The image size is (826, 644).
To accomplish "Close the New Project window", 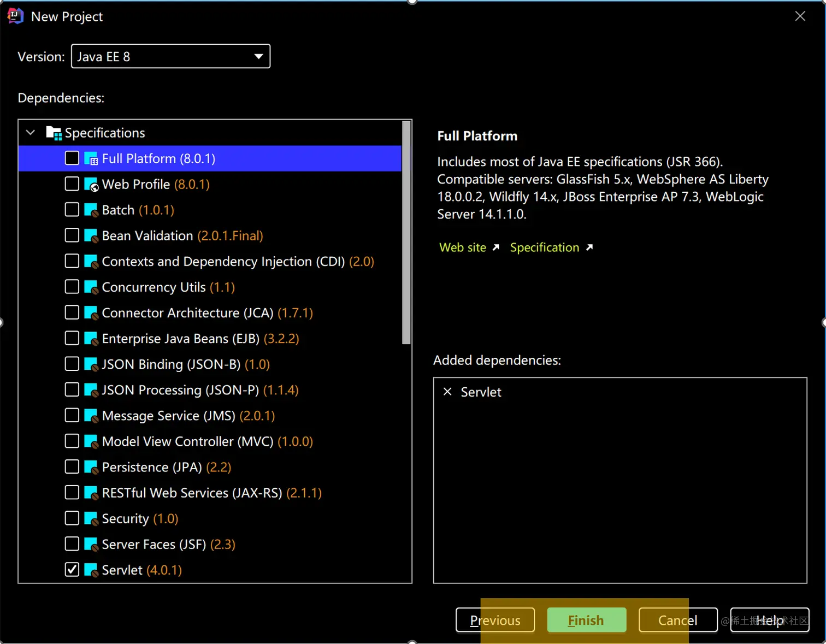I will (x=800, y=16).
